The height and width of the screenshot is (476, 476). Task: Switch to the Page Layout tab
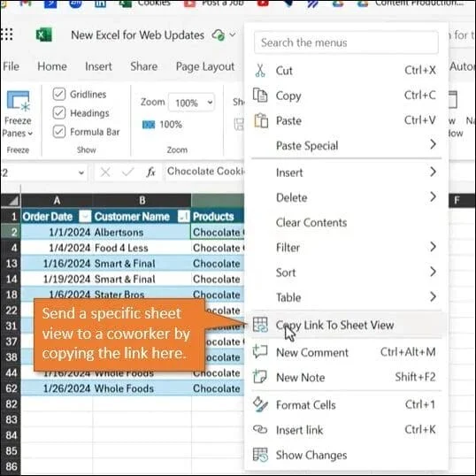point(205,66)
